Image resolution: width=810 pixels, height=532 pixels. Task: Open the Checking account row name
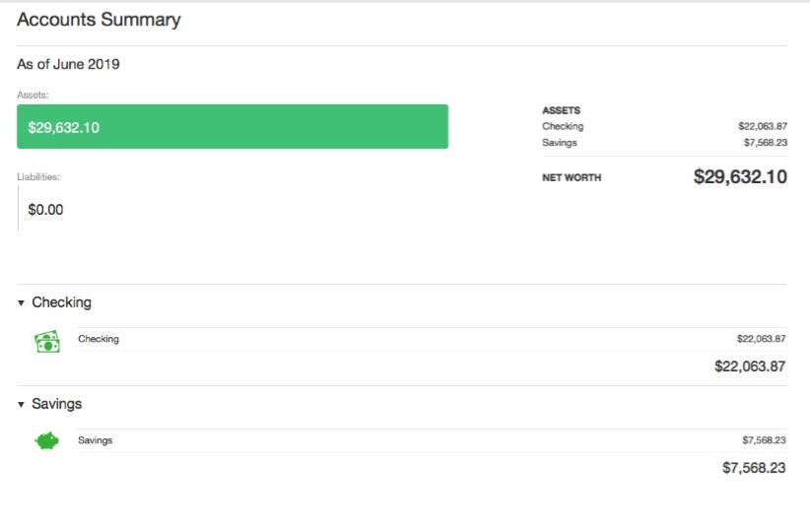99,339
